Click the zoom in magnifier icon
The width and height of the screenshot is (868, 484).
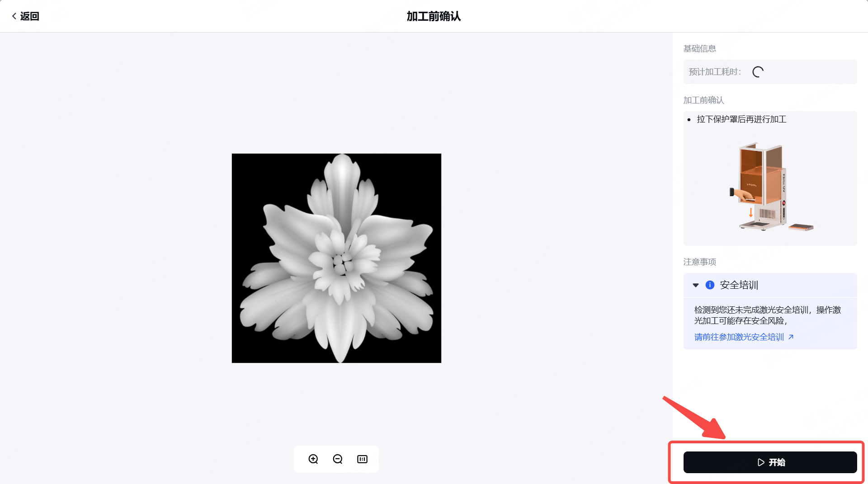(313, 459)
